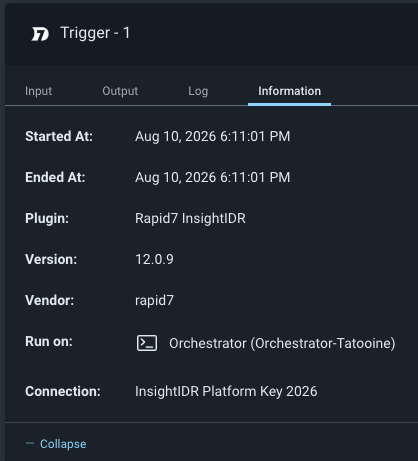
Task: Click the Trigger - 1 title
Action: click(95, 33)
